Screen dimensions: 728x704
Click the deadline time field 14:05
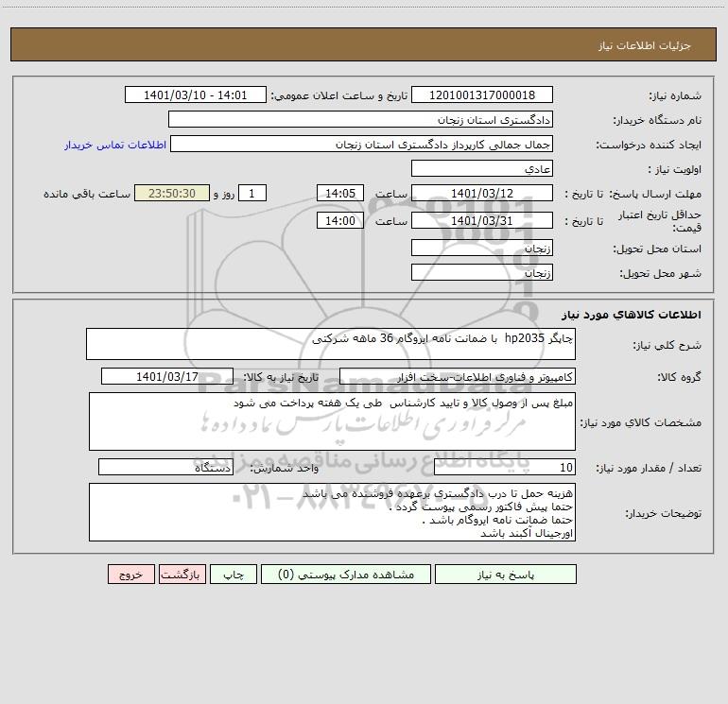coord(339,193)
